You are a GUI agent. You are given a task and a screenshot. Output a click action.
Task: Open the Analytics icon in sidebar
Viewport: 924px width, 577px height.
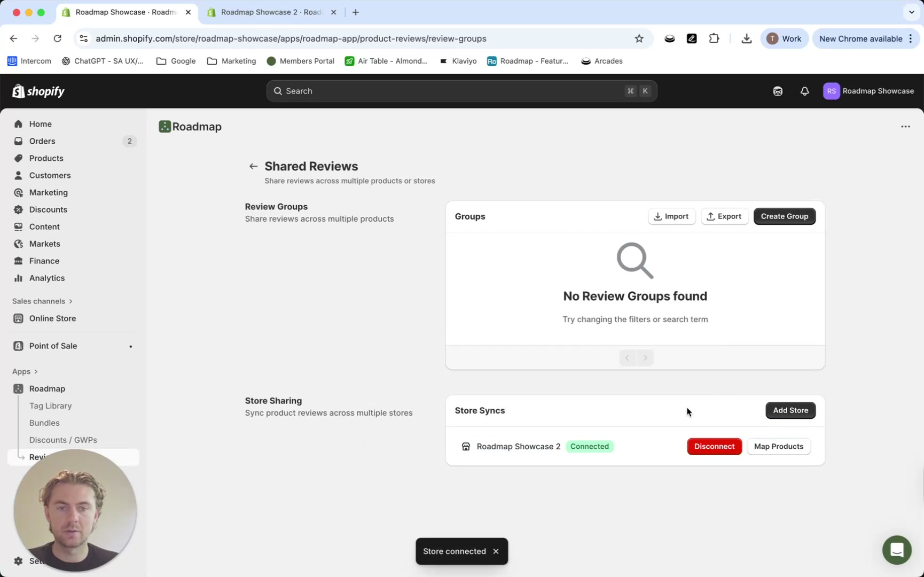click(19, 278)
